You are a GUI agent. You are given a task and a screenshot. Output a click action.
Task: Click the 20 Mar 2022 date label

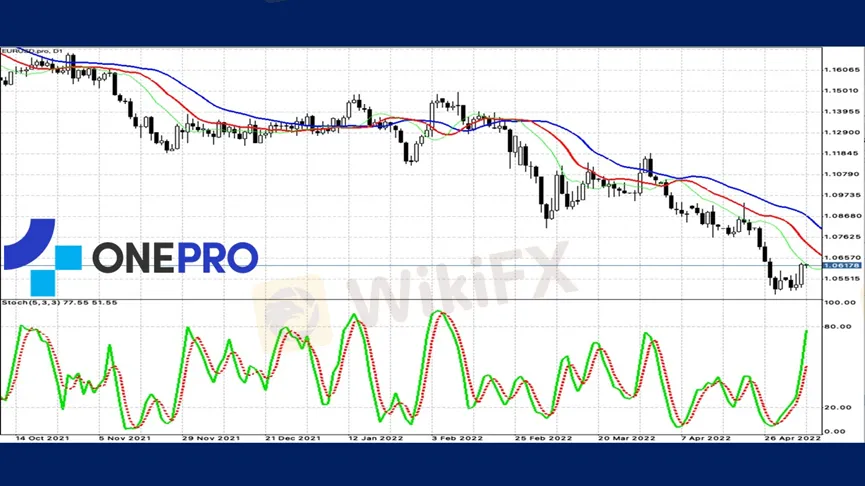click(627, 438)
